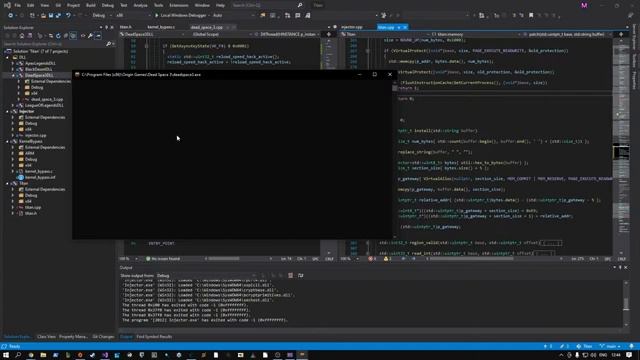Click the taskbar Search icon
The image size is (640, 360).
pos(18,355)
